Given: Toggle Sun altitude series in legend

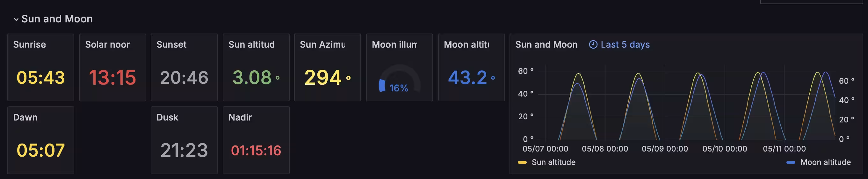Looking at the screenshot, I should tap(553, 162).
